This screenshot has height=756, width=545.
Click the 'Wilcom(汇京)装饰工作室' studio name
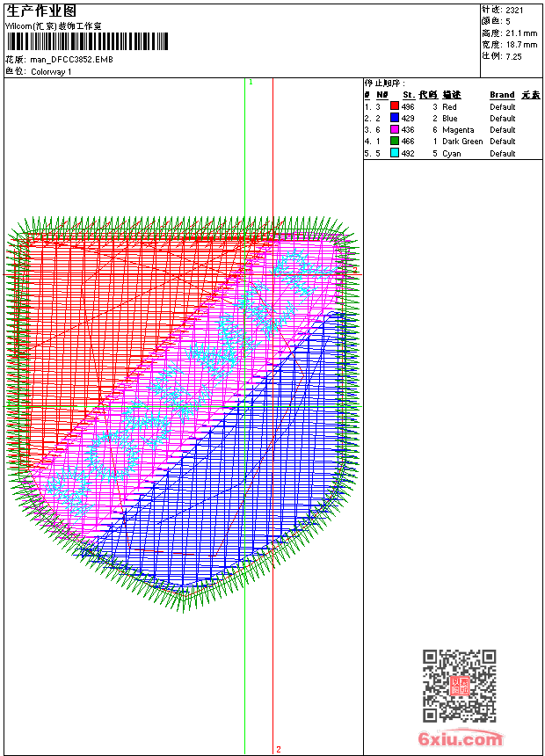tap(54, 26)
